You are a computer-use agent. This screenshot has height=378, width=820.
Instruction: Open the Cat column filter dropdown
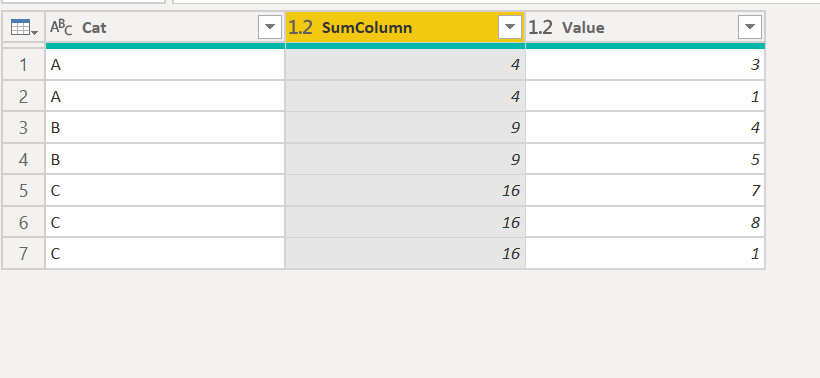point(270,27)
